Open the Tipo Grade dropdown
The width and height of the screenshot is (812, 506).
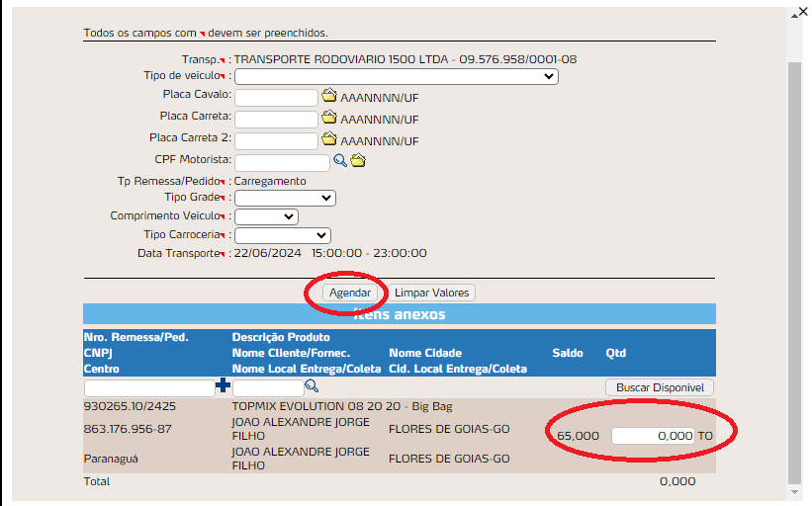[x=286, y=199]
